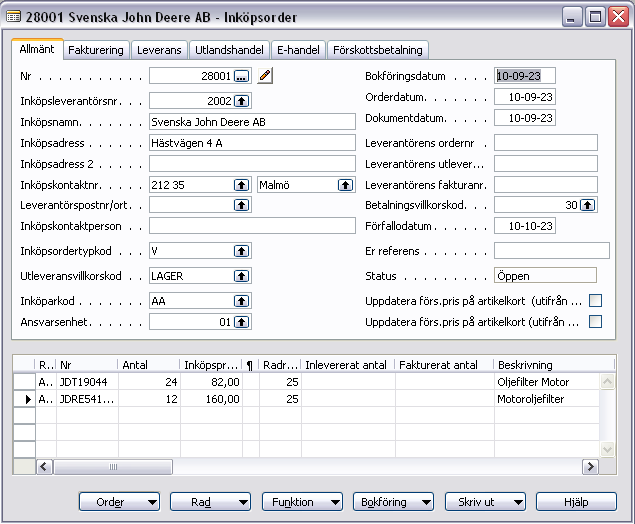Click the Bokföringsdatum field
Viewport: 635px width, 524px height.
point(525,76)
